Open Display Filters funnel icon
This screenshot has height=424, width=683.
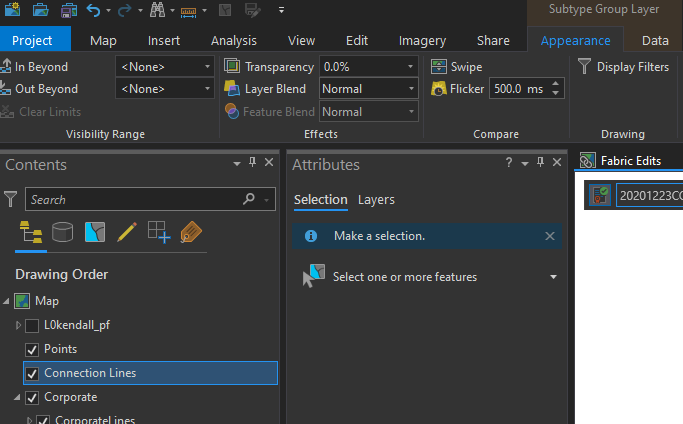point(584,67)
